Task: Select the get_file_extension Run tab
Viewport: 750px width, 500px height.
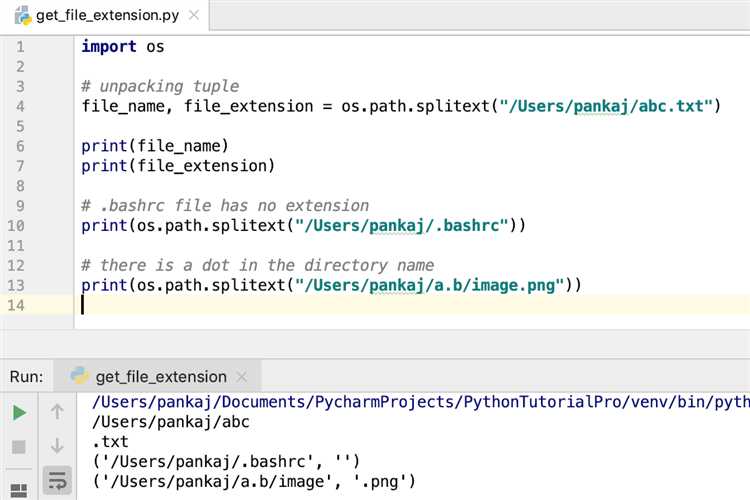Action: point(160,377)
